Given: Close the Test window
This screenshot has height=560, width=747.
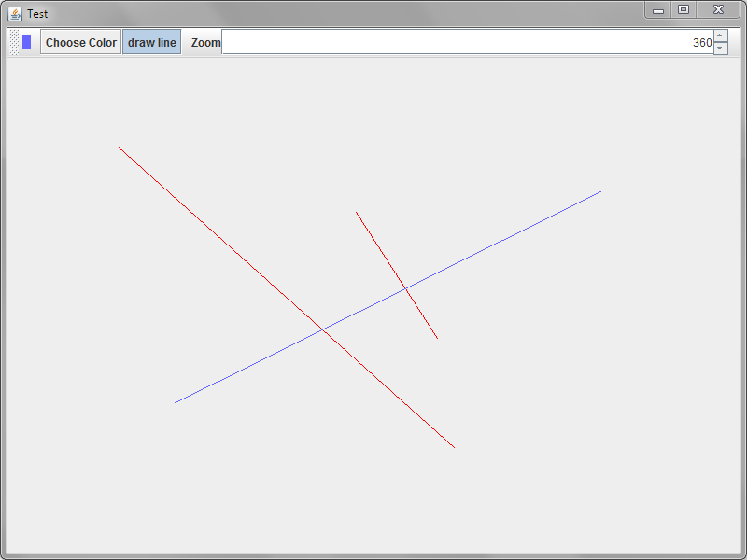Looking at the screenshot, I should 718,10.
